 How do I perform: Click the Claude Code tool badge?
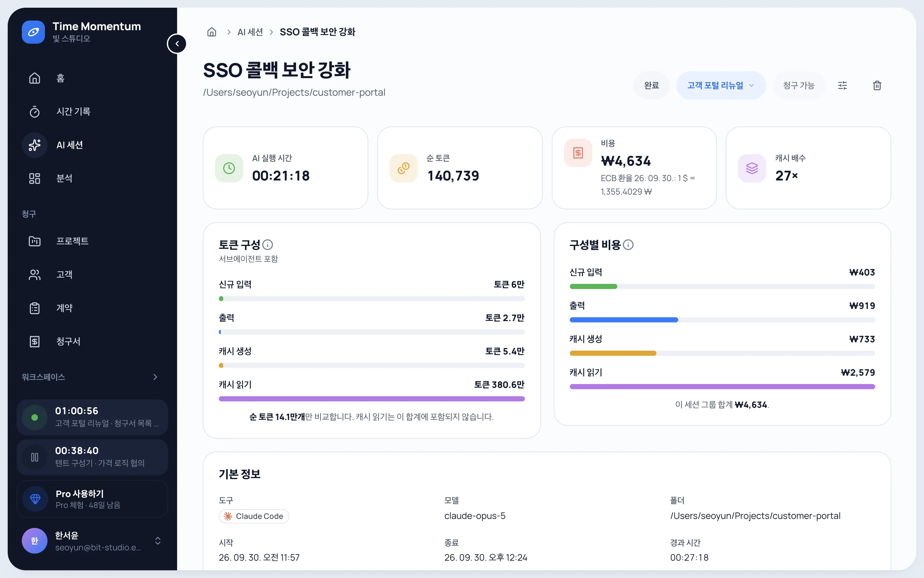tap(254, 516)
